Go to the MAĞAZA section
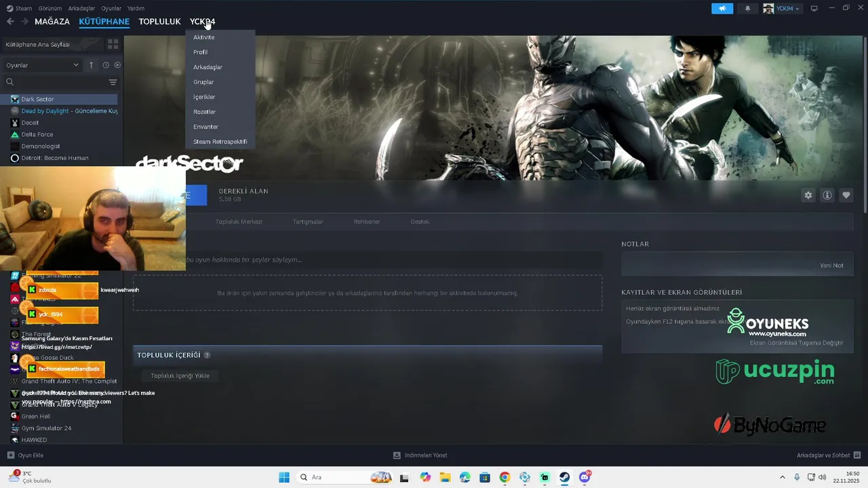Image resolution: width=868 pixels, height=488 pixels. (x=52, y=22)
